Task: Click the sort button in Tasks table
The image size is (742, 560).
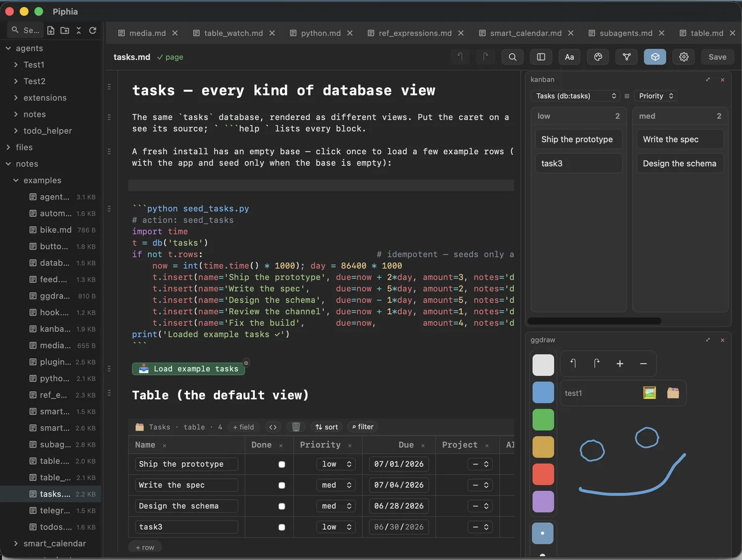Action: coord(326,427)
